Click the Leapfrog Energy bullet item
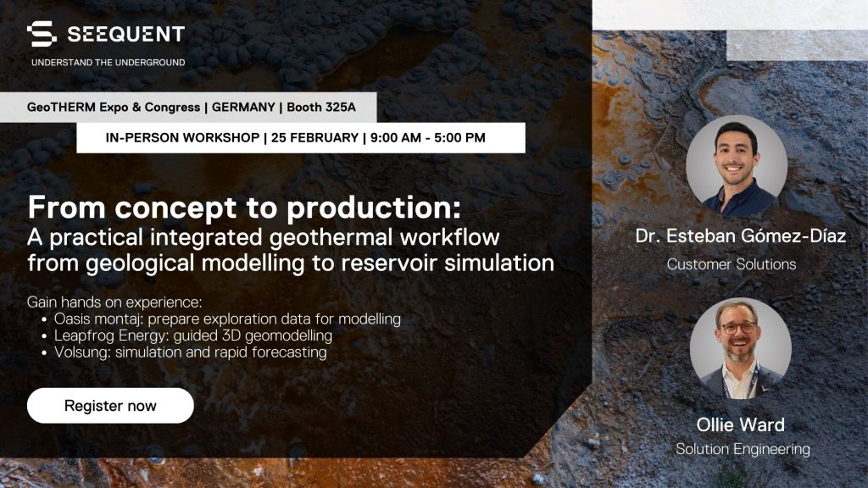This screenshot has height=488, width=868. (192, 335)
